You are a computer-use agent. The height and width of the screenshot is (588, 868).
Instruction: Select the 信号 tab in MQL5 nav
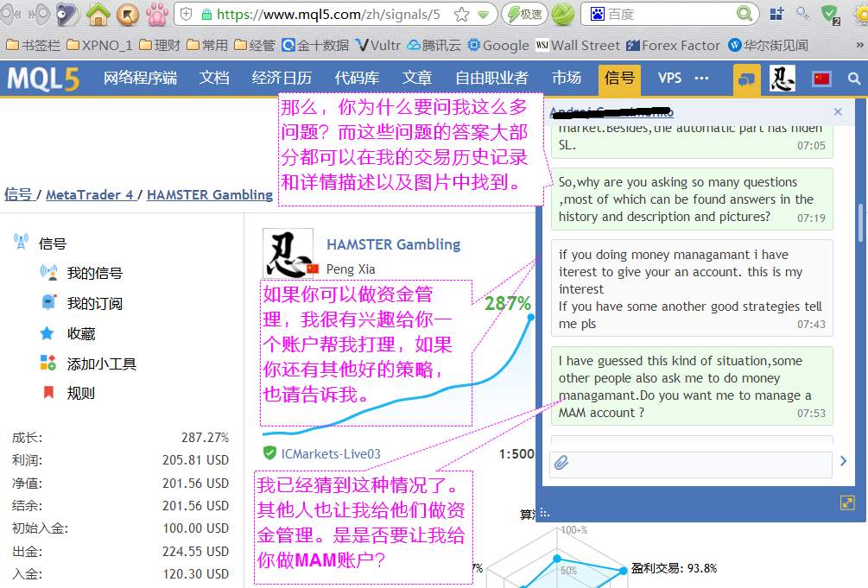coord(619,79)
